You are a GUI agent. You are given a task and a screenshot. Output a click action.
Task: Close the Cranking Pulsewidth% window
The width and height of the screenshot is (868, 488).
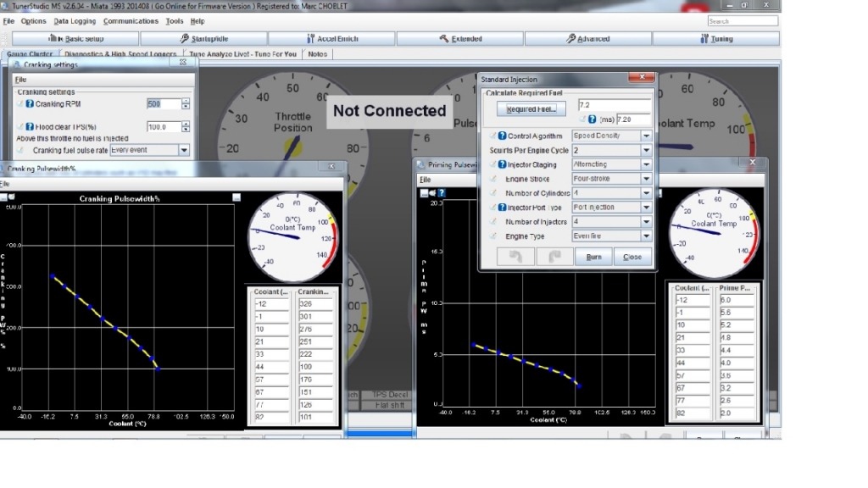click(x=331, y=166)
